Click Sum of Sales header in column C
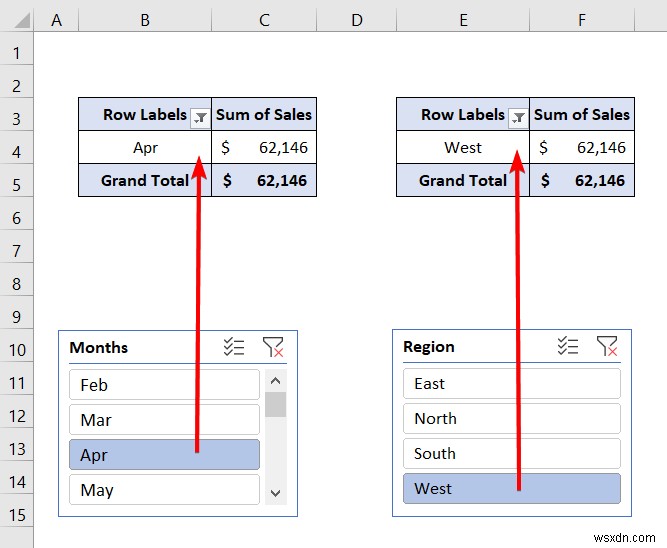Image resolution: width=667 pixels, height=548 pixels. click(264, 114)
